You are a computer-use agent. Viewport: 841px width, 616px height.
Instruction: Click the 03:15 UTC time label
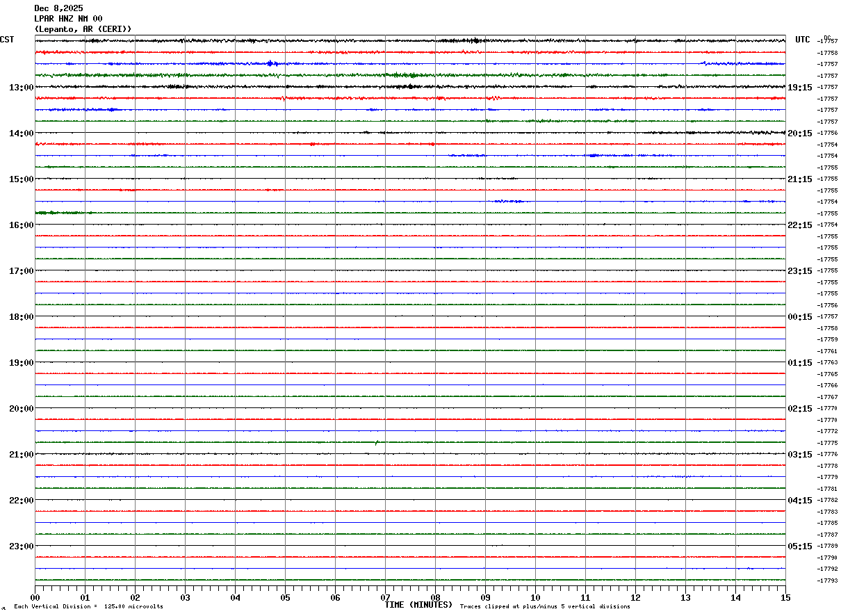click(x=800, y=455)
